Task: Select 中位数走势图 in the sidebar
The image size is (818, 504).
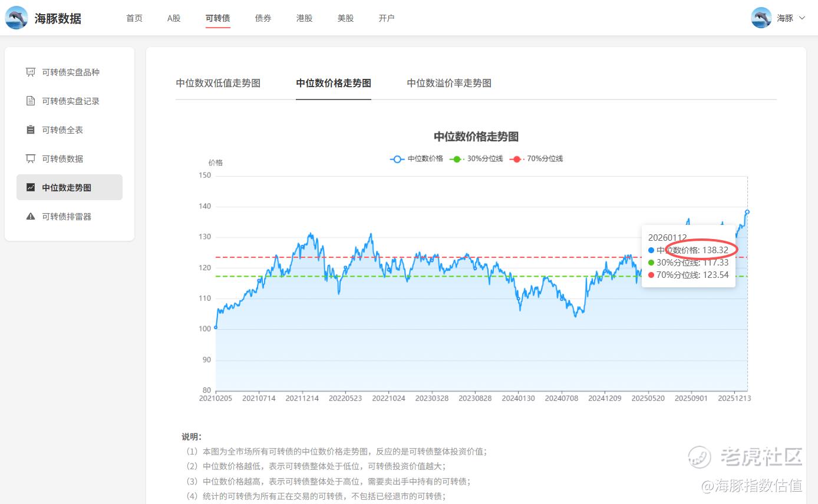Action: [x=70, y=187]
